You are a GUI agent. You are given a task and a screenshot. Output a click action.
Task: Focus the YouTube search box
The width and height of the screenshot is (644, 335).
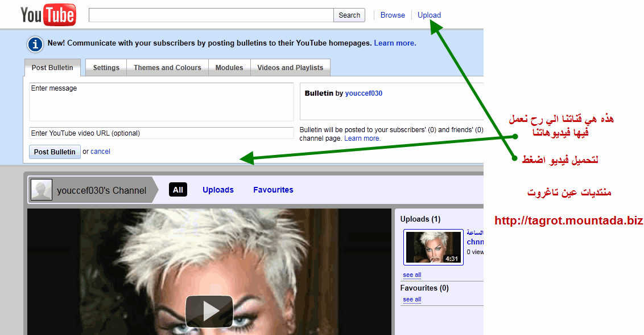(x=211, y=15)
